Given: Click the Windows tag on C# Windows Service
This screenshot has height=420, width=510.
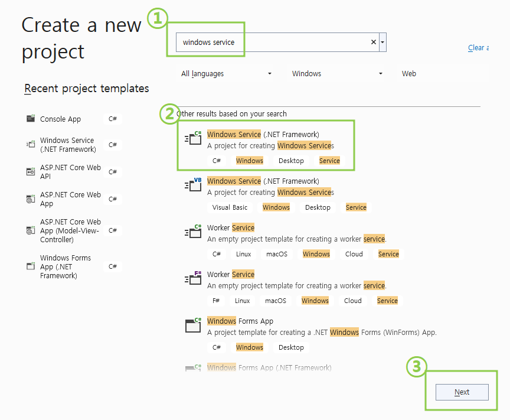Looking at the screenshot, I should (250, 161).
